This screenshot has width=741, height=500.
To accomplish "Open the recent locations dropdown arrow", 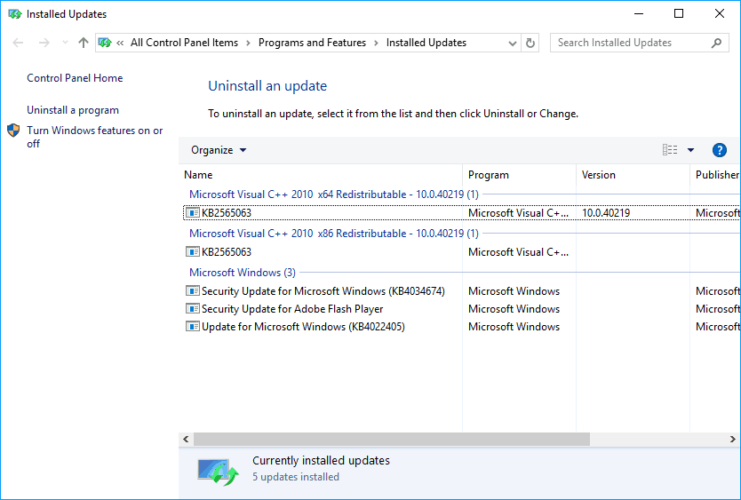I will (65, 43).
